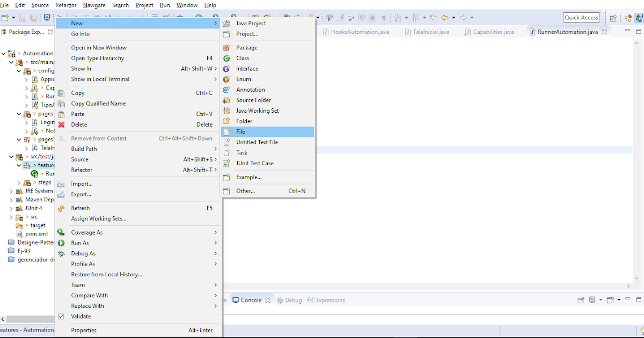
Task: Click the Back navigation arrow icon
Action: tap(445, 18)
